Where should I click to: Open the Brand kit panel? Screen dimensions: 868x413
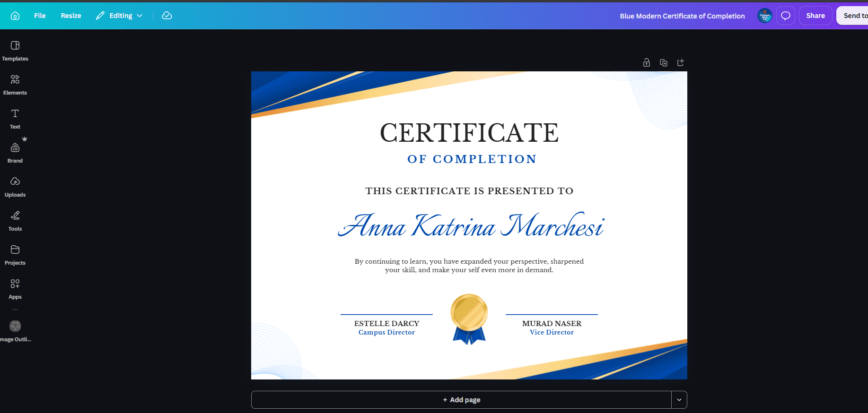[15, 153]
